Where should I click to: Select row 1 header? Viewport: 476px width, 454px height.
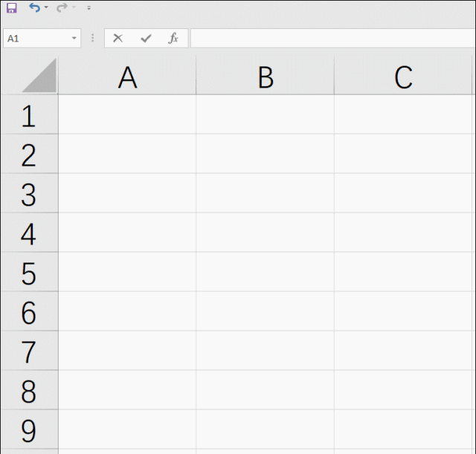28,116
